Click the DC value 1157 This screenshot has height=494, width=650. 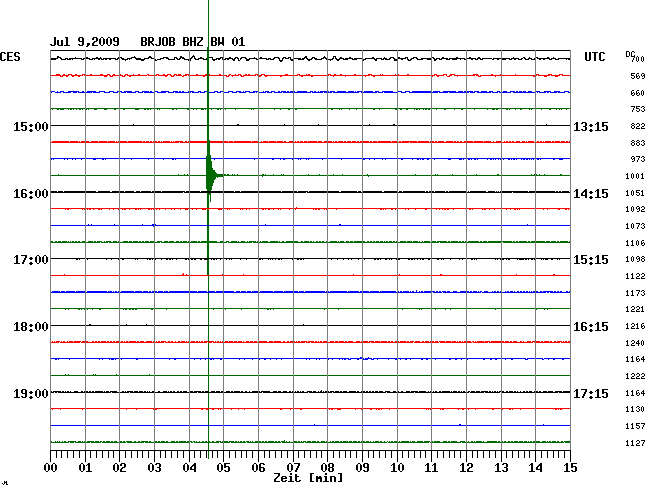[635, 426]
